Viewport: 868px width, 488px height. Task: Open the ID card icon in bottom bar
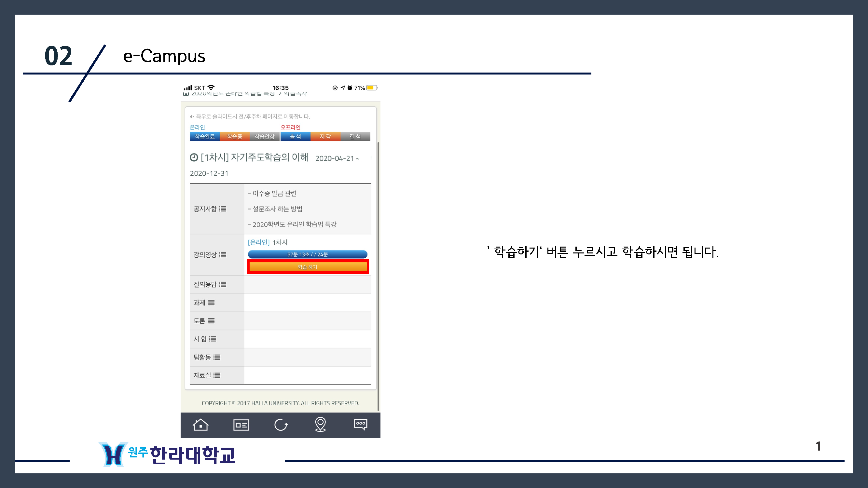pos(241,425)
